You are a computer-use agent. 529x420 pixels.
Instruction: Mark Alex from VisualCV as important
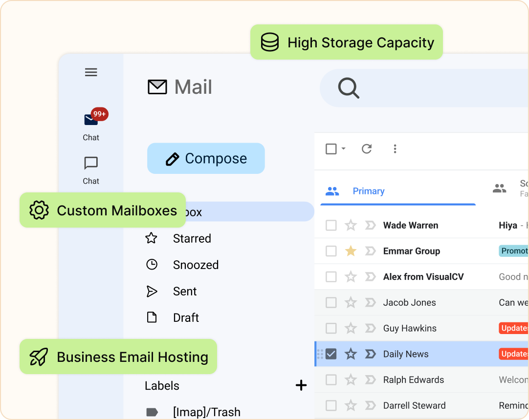coord(371,277)
